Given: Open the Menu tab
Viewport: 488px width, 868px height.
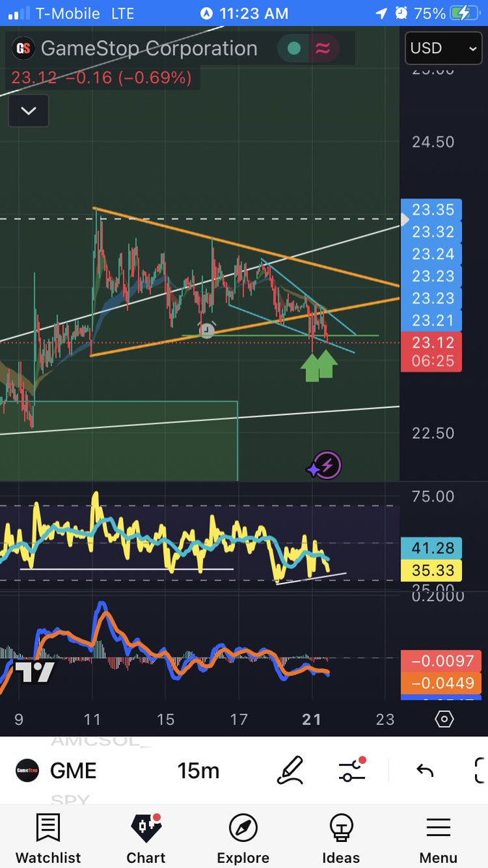Looking at the screenshot, I should 438,839.
